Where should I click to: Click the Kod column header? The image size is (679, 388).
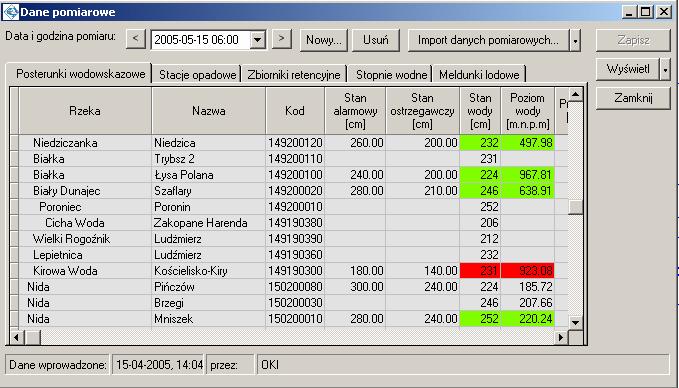295,111
